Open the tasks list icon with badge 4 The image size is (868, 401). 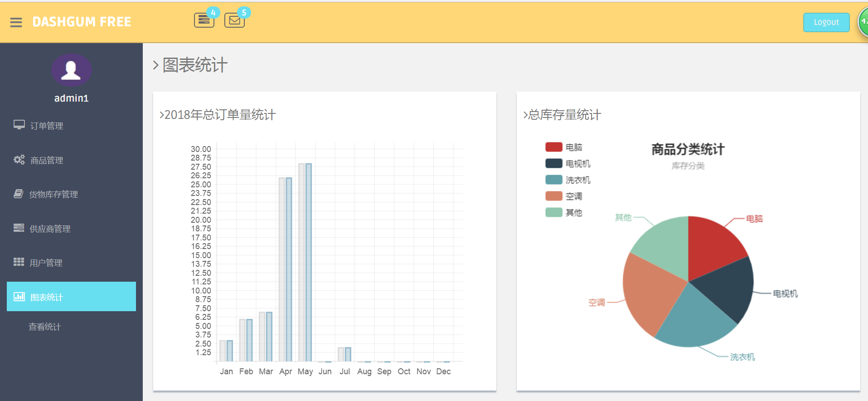coord(204,20)
